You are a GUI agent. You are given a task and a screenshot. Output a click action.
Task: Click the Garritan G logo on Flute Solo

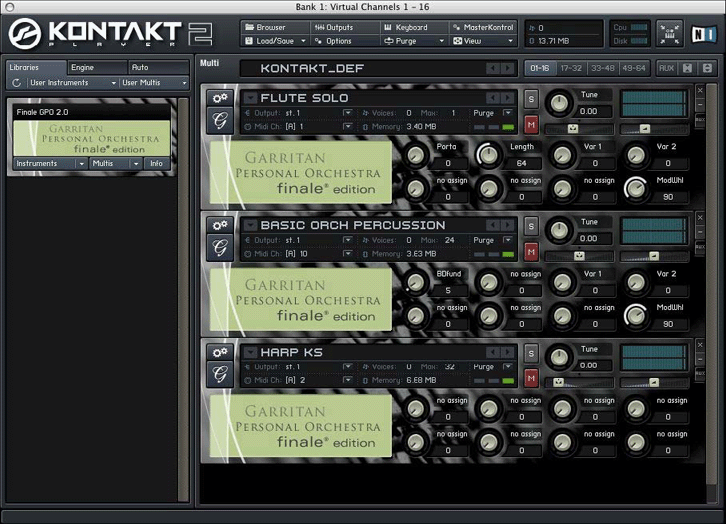pyautogui.click(x=220, y=120)
